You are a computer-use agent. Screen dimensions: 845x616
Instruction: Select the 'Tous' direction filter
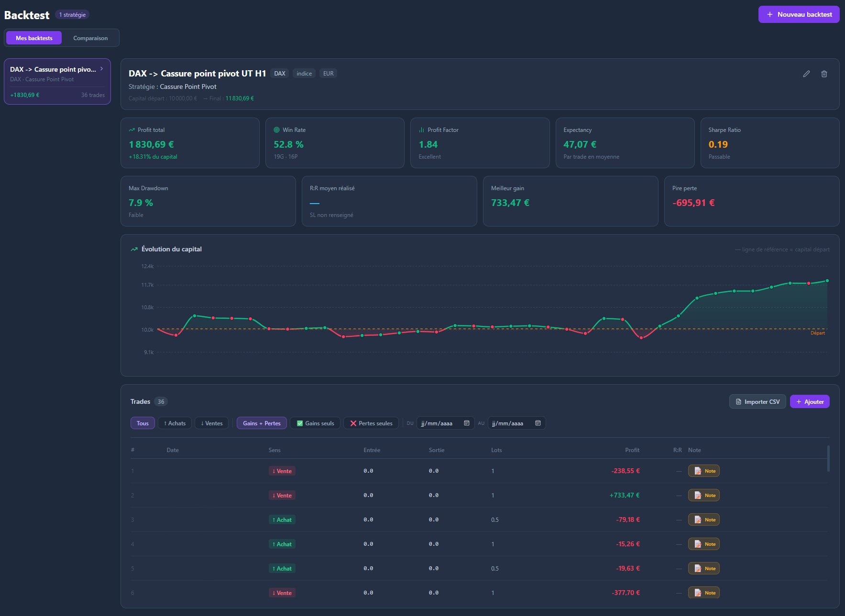143,423
